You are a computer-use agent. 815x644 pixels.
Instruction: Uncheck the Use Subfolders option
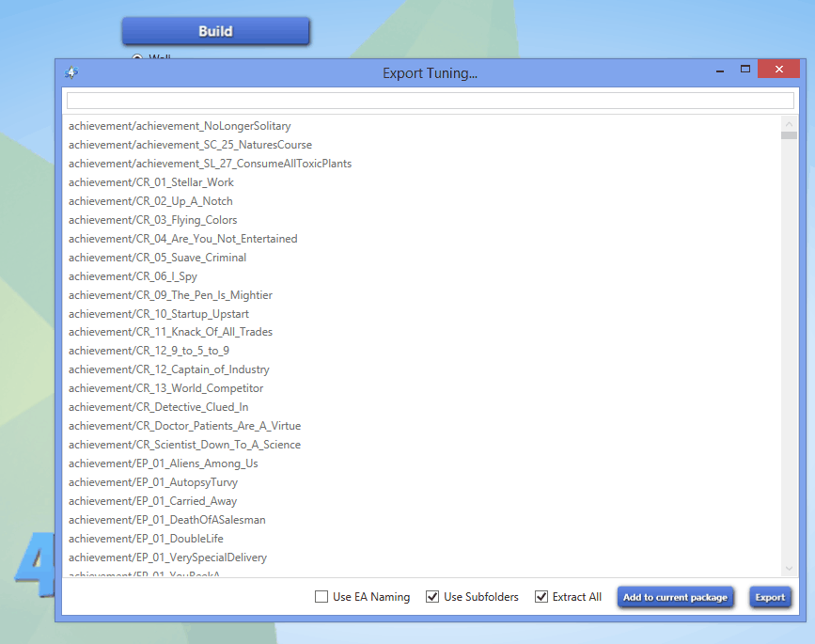coord(432,597)
